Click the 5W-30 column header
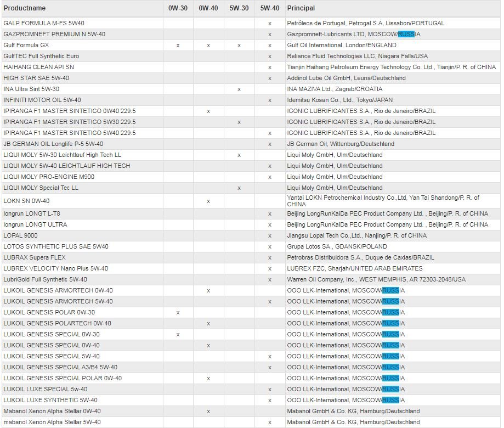 tap(239, 8)
